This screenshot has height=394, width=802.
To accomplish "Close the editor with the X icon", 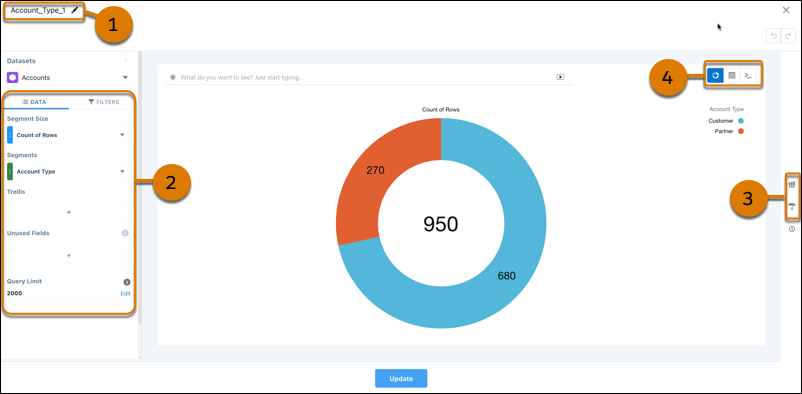I will tap(786, 10).
